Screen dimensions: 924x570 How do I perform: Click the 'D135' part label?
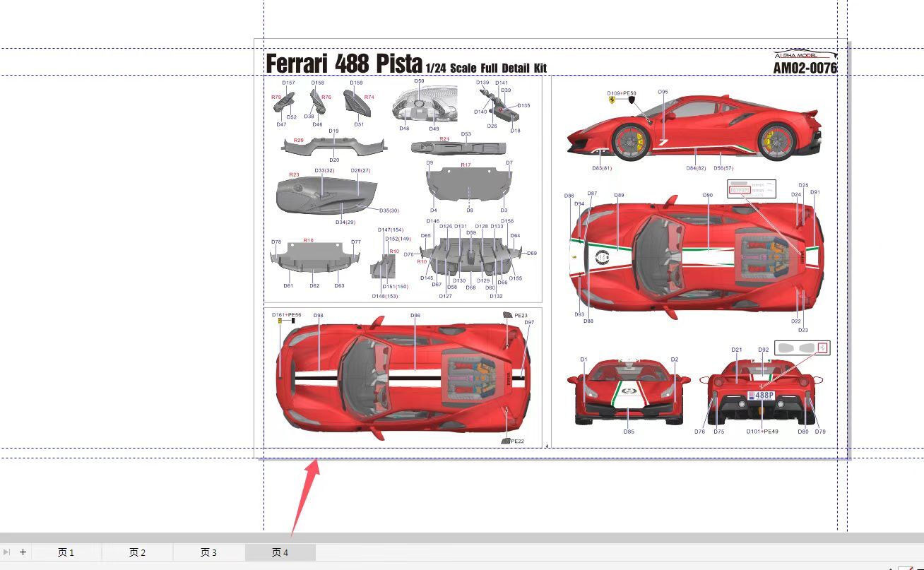click(x=523, y=105)
